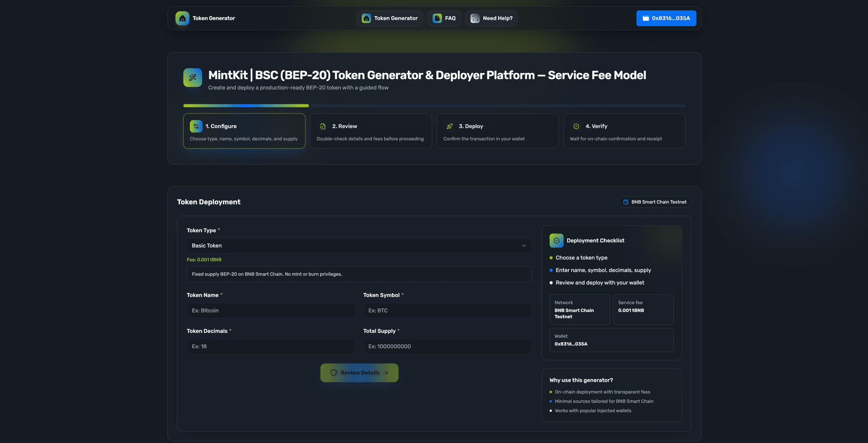
Task: Click the Token Generator home logo icon
Action: 182,19
